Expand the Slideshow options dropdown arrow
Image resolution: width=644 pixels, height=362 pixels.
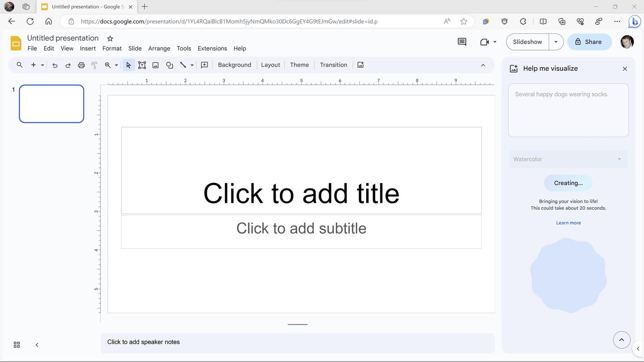[x=556, y=42]
